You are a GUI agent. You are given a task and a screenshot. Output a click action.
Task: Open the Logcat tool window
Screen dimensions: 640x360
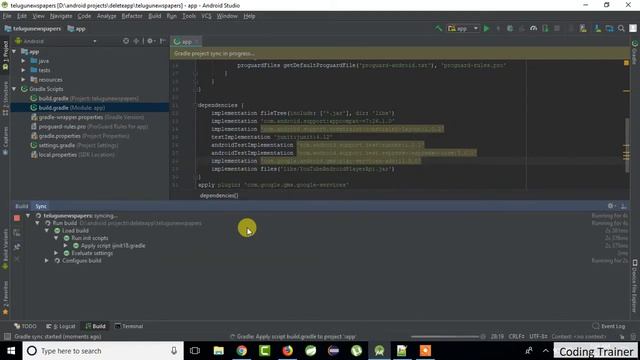[61, 326]
